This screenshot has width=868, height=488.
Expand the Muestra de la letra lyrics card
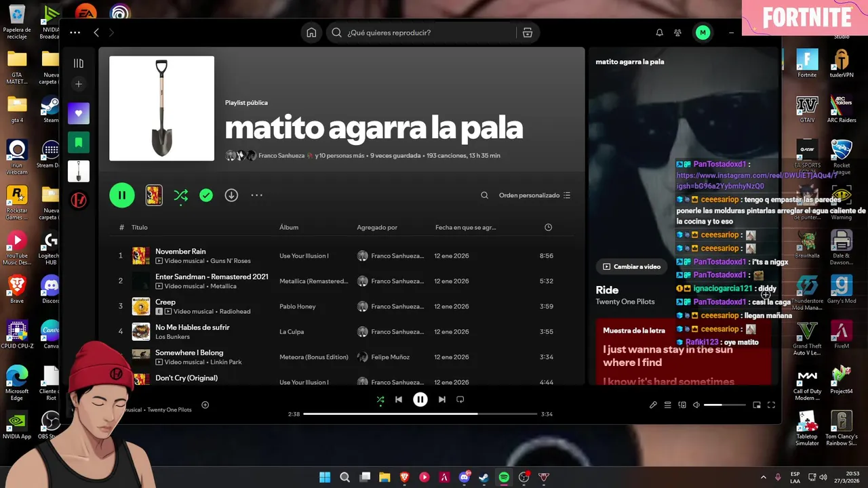click(684, 352)
